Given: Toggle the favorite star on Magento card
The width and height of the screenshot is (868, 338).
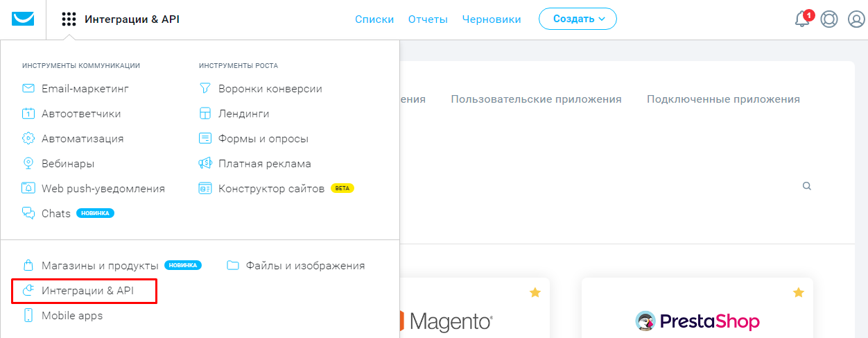Looking at the screenshot, I should pos(535,293).
